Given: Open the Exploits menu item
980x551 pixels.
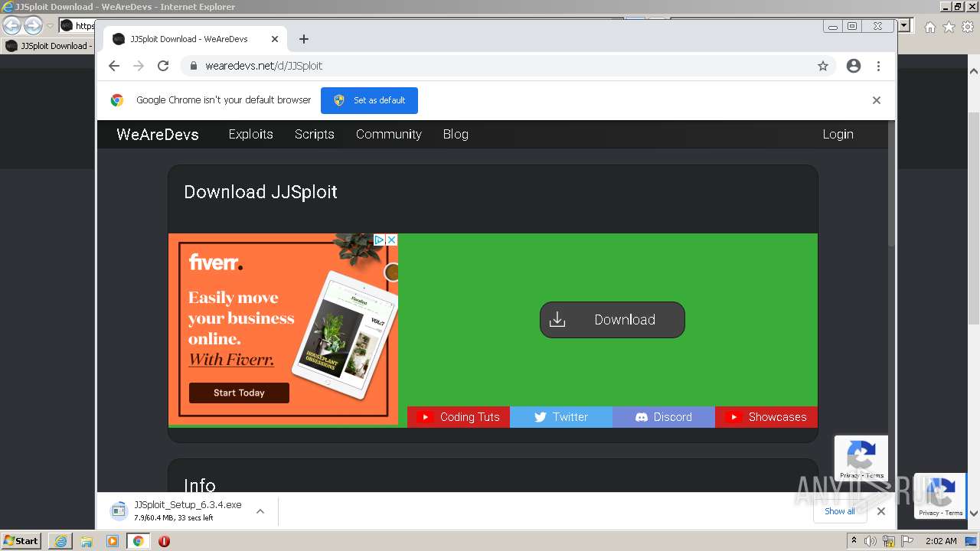Looking at the screenshot, I should pyautogui.click(x=251, y=134).
